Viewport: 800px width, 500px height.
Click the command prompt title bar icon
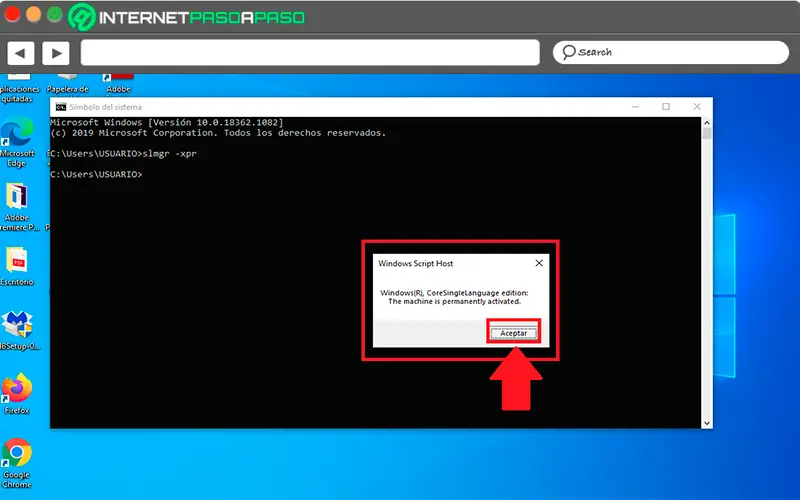[x=61, y=107]
